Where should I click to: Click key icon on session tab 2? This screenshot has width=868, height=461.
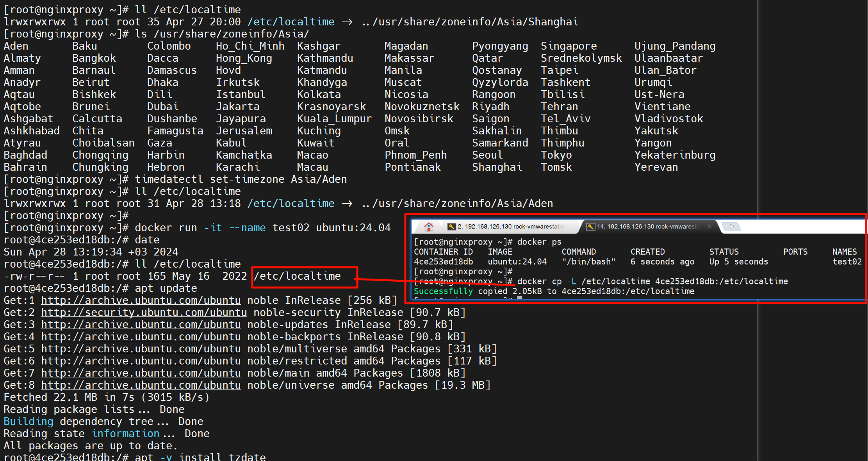point(452,227)
